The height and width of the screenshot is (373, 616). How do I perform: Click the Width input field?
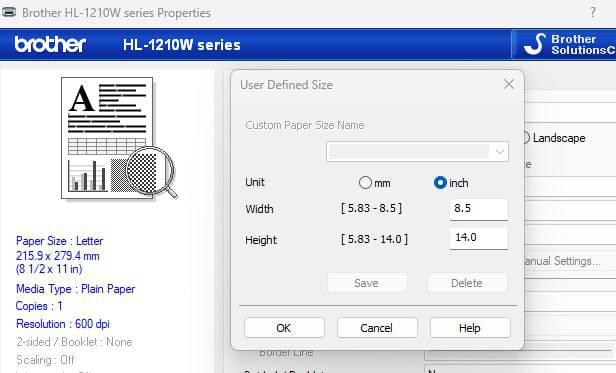(x=478, y=209)
